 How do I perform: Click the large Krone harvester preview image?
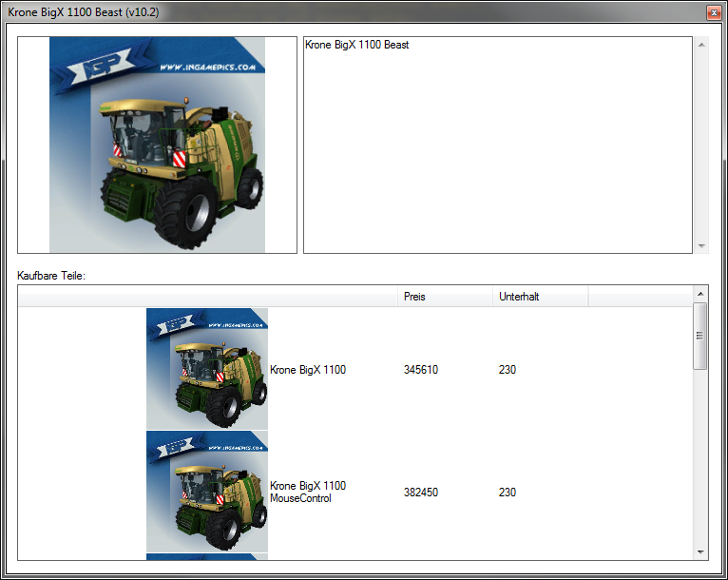point(157,145)
